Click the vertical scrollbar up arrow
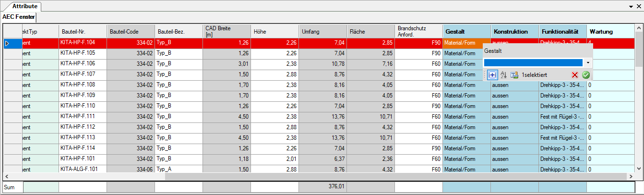The image size is (644, 195). (638, 27)
